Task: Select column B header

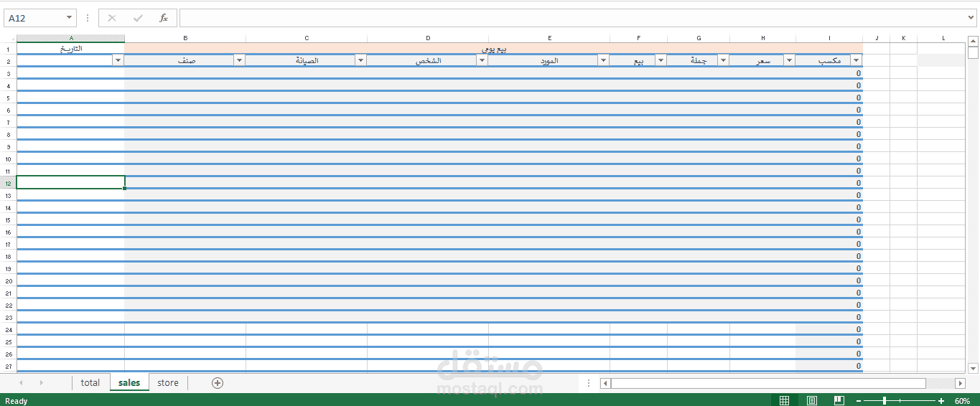Action: 185,38
